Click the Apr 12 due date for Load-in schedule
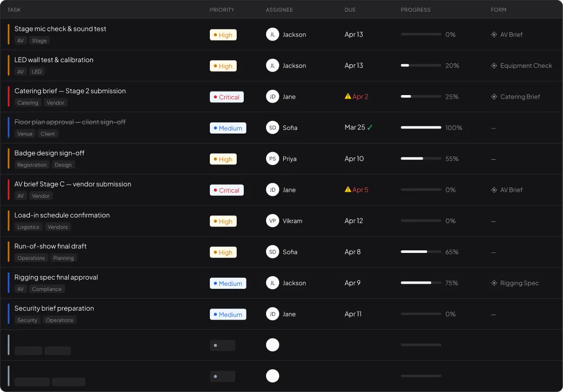Screen dimensions: 563x392 point(354,221)
